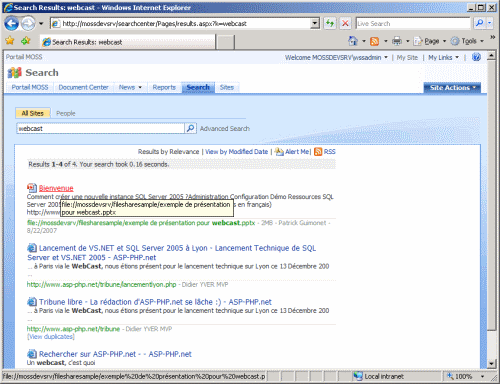The width and height of the screenshot is (500, 384).
Task: Click the Add to Favorites icon
Action: 26,41
